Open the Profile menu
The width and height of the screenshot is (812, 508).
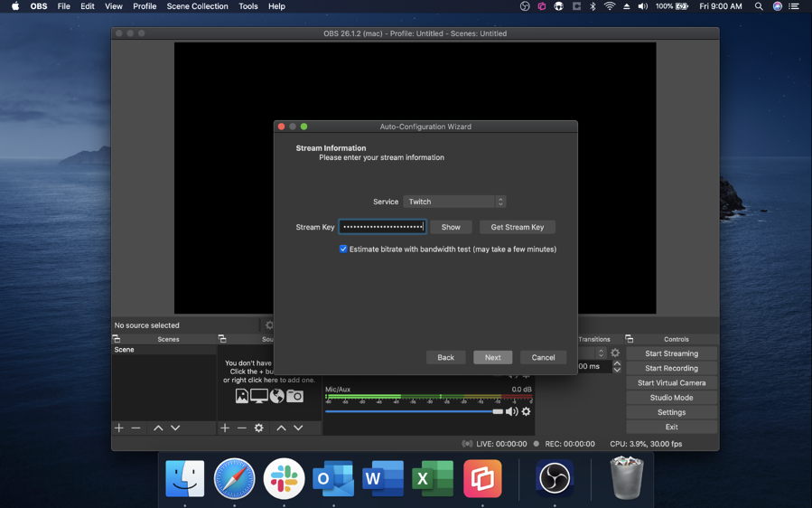click(145, 6)
